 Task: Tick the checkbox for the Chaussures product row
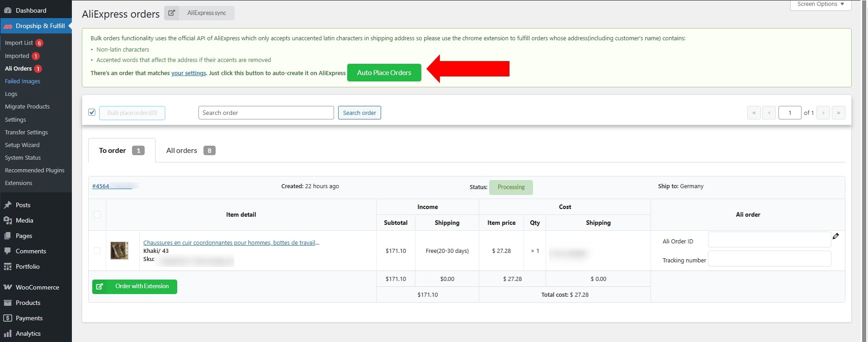click(97, 251)
